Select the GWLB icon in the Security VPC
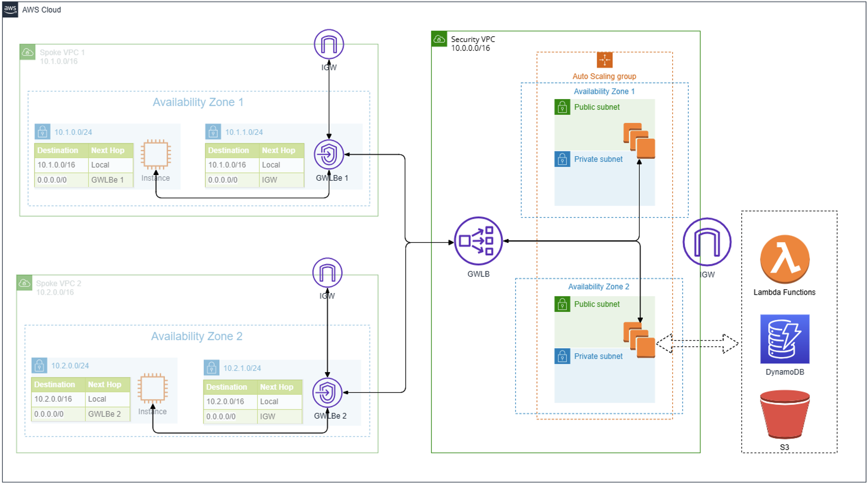The height and width of the screenshot is (484, 868). point(478,241)
